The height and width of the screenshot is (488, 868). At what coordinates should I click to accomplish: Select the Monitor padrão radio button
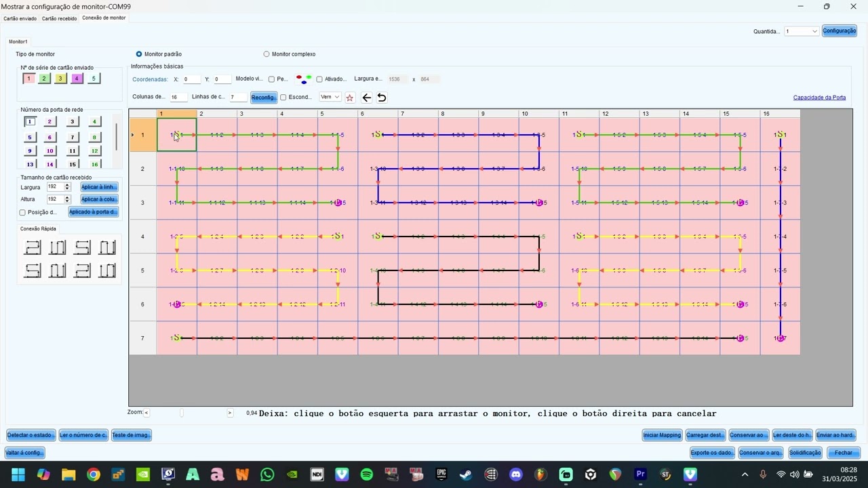click(139, 54)
